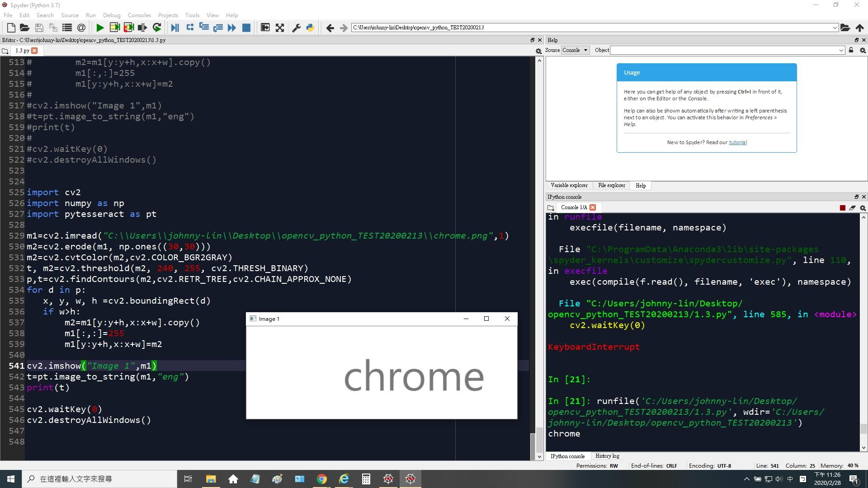Image resolution: width=868 pixels, height=488 pixels.
Task: Maximize the Image 1 window
Action: pos(486,319)
